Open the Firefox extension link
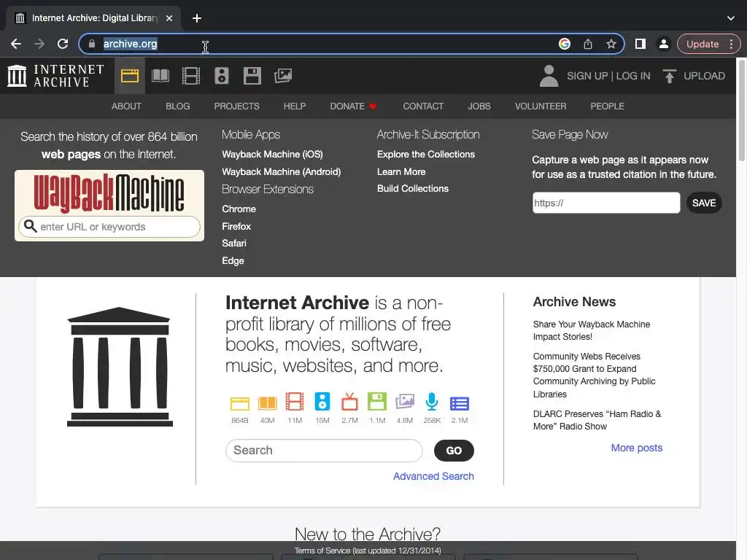This screenshot has height=560, width=747. pos(236,226)
